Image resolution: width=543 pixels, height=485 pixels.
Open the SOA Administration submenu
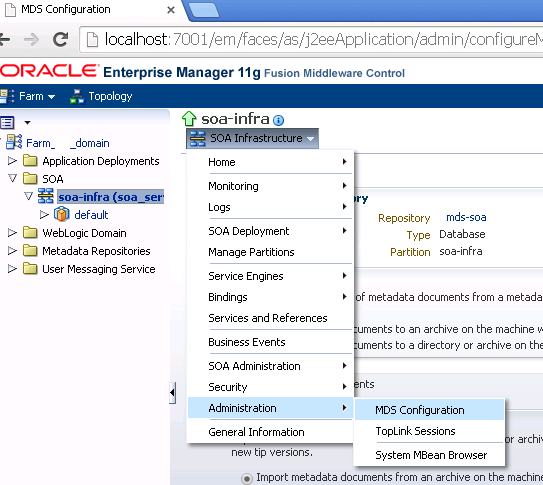point(270,366)
